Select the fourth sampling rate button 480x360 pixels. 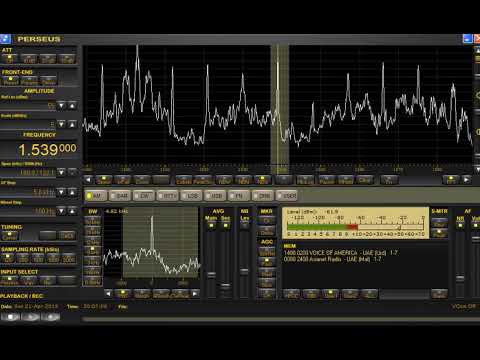[x=53, y=259]
